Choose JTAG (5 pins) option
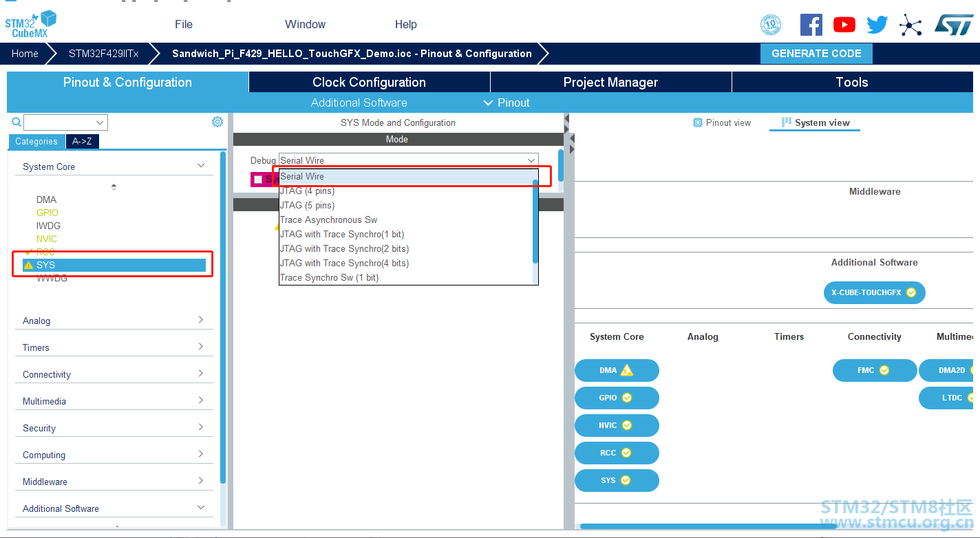 pos(406,205)
